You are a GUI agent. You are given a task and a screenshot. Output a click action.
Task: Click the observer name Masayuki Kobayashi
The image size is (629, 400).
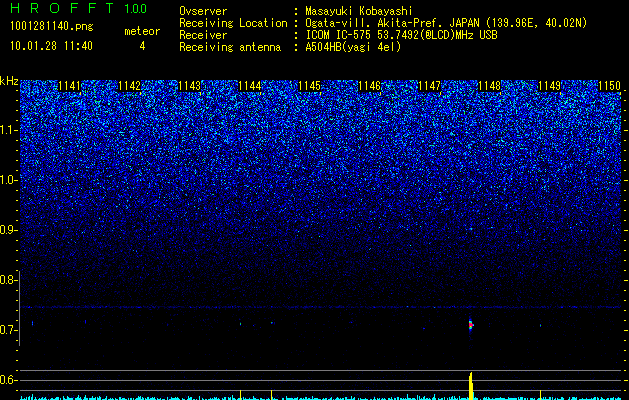pos(359,11)
